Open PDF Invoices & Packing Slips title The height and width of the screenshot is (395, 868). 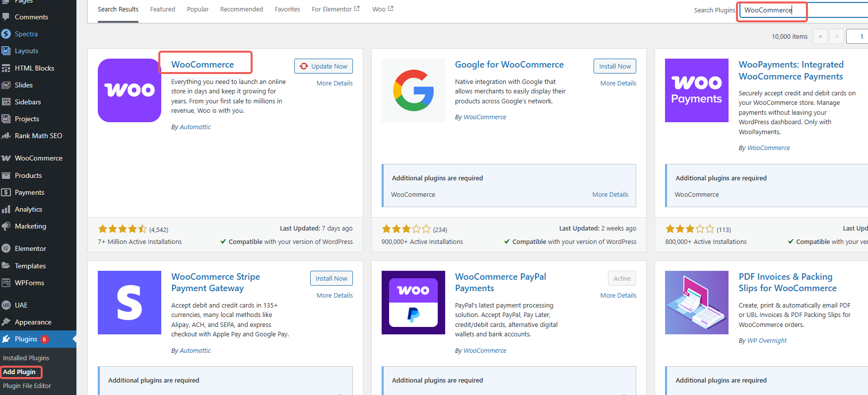(788, 282)
